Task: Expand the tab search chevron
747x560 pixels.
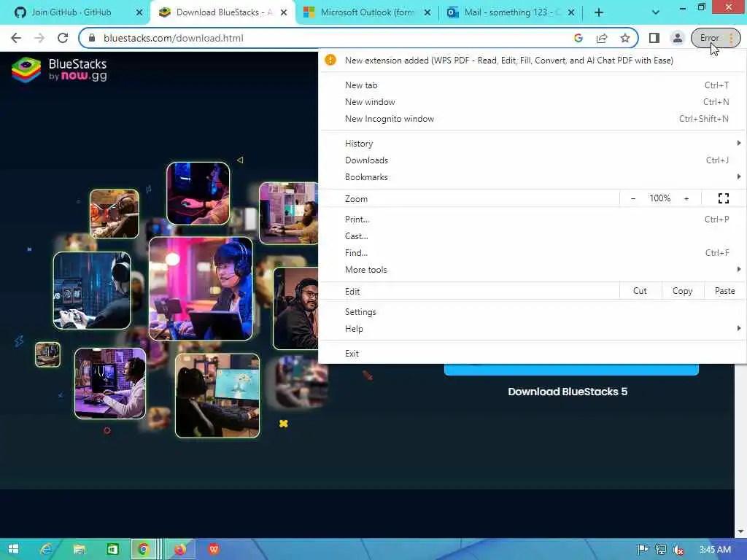Action: point(656,12)
